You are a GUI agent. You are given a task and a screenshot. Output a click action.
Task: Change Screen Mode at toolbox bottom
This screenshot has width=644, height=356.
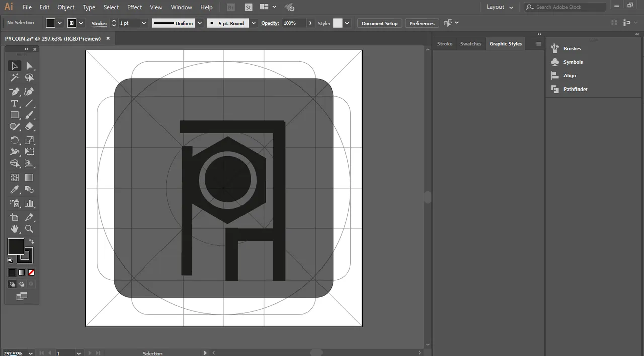(x=22, y=296)
